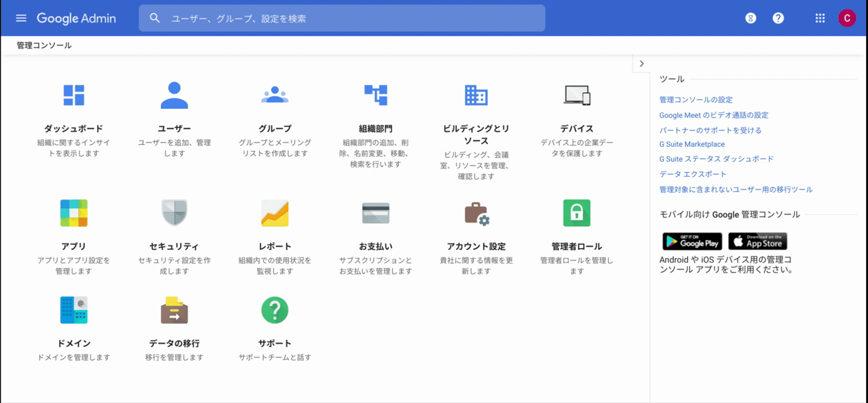
Task: Click the search magnifier icon
Action: [155, 18]
